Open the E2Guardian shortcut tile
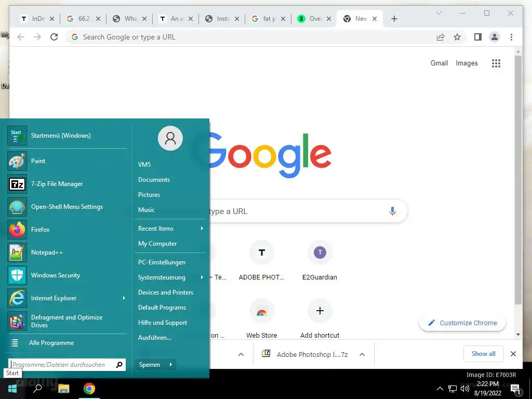 (320, 261)
